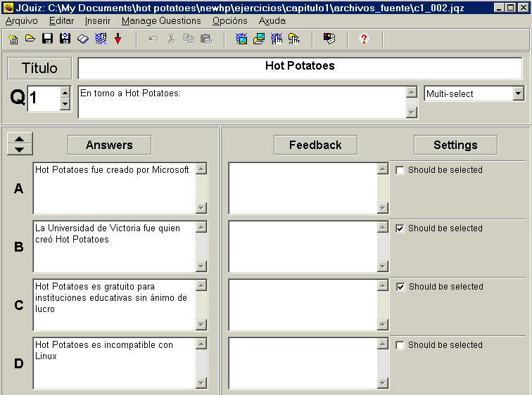Screen dimensions: 532x395
Task: Click the Open file folder icon
Action: pyautogui.click(x=30, y=39)
